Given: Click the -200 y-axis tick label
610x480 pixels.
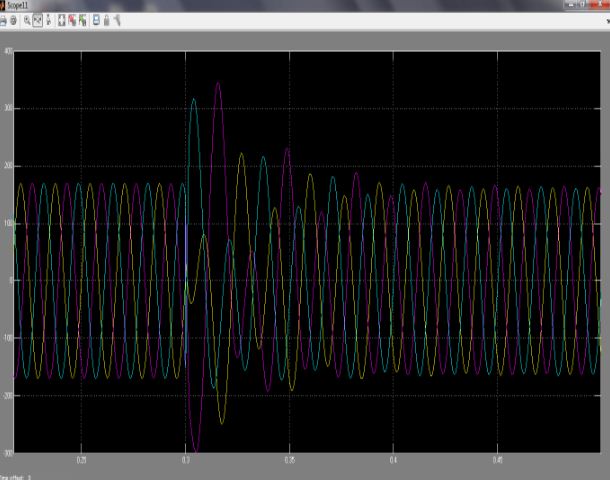Looking at the screenshot, I should (7, 395).
